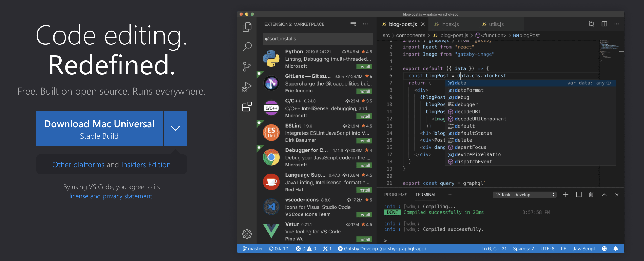Open editor more actions ellipsis

[x=617, y=24]
